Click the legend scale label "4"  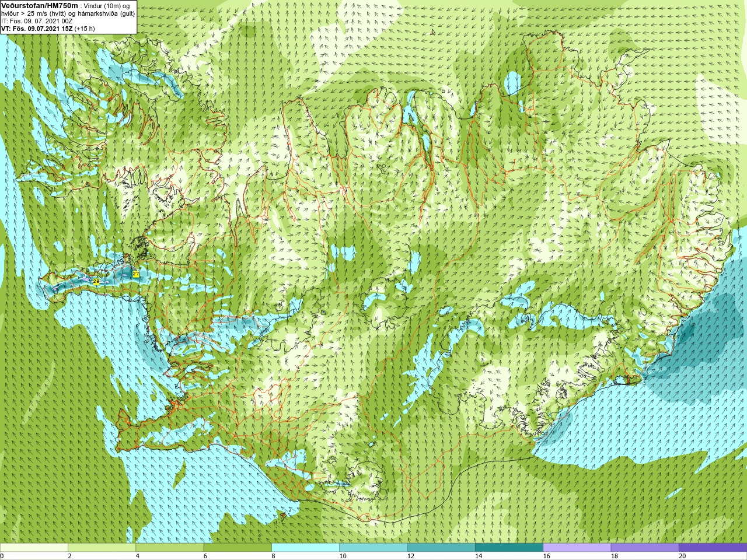pyautogui.click(x=137, y=556)
